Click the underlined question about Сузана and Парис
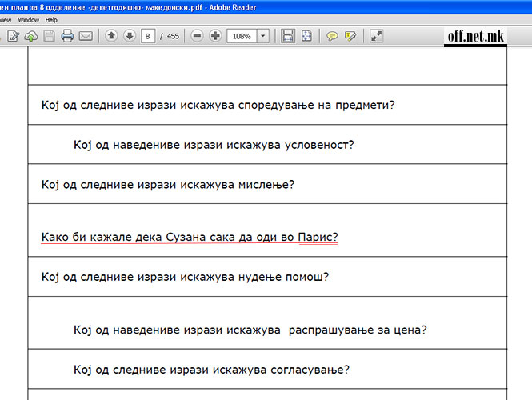Screen dimensions: 532x400 [189, 237]
